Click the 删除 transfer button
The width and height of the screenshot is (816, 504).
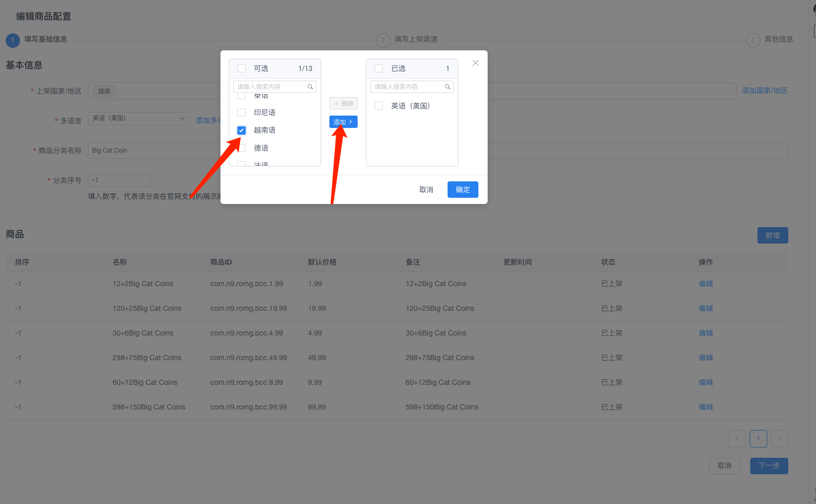343,103
